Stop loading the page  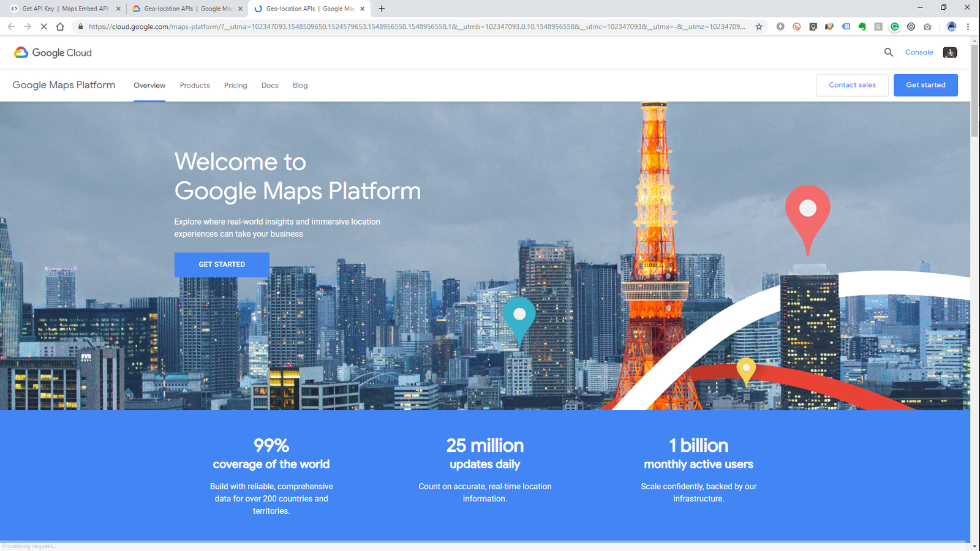click(x=43, y=26)
